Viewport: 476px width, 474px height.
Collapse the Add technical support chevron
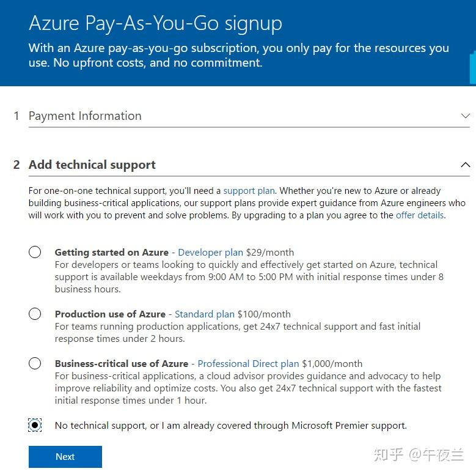pyautogui.click(x=465, y=165)
